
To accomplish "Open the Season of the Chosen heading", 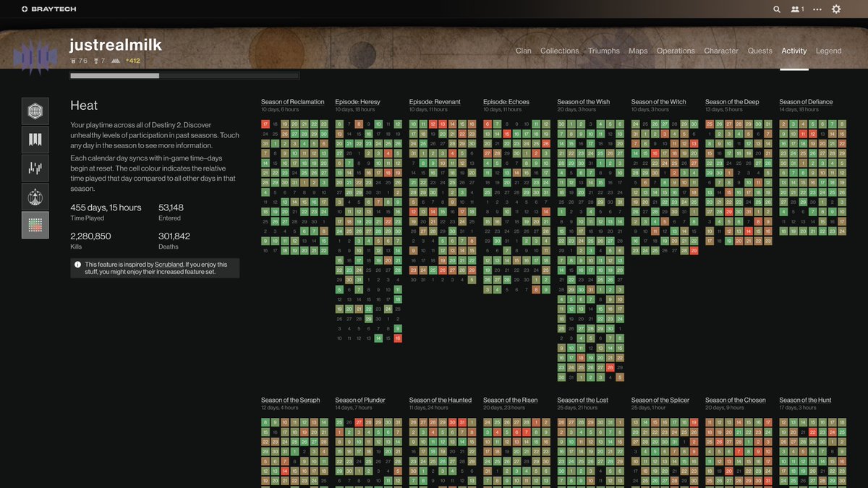I will [x=736, y=400].
